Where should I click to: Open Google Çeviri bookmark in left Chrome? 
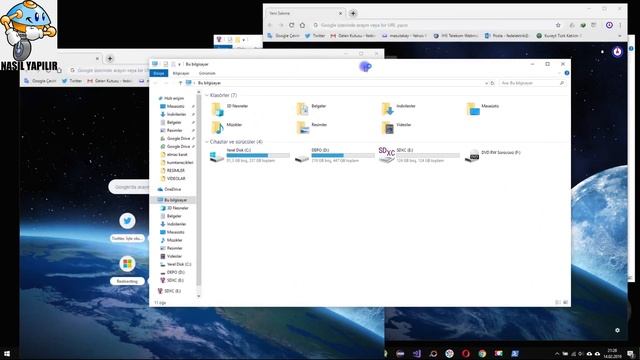click(x=40, y=81)
